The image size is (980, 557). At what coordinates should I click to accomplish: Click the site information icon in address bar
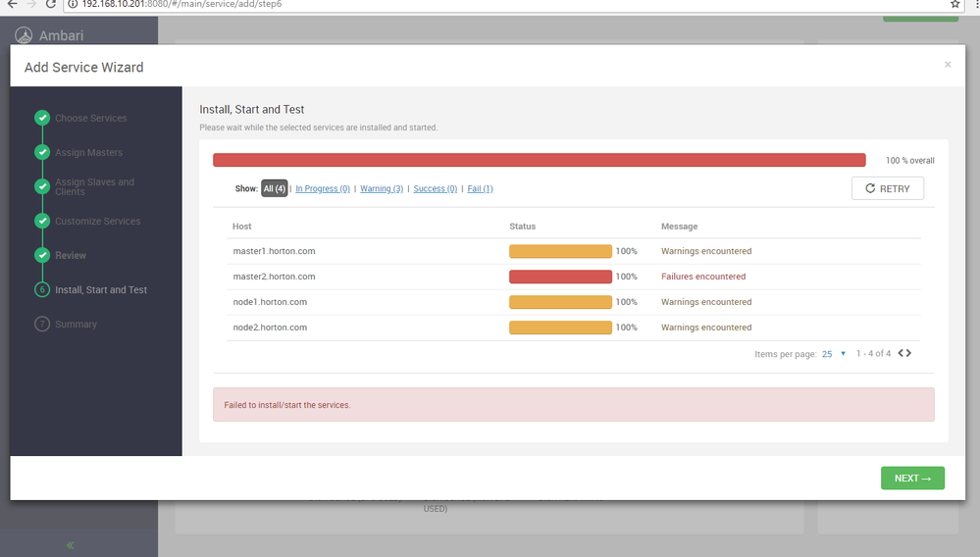point(73,4)
